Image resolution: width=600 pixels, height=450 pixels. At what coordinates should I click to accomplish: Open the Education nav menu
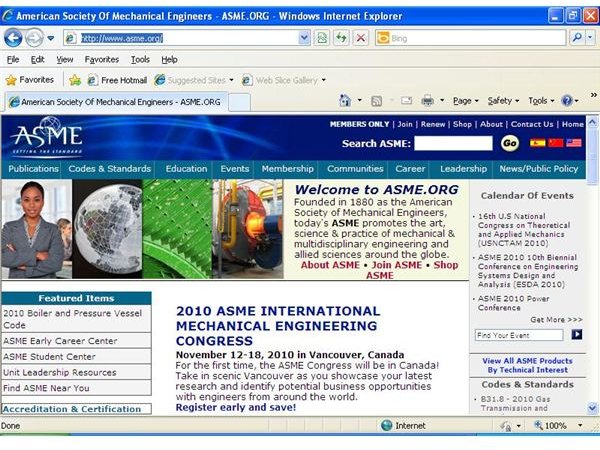coord(186,169)
